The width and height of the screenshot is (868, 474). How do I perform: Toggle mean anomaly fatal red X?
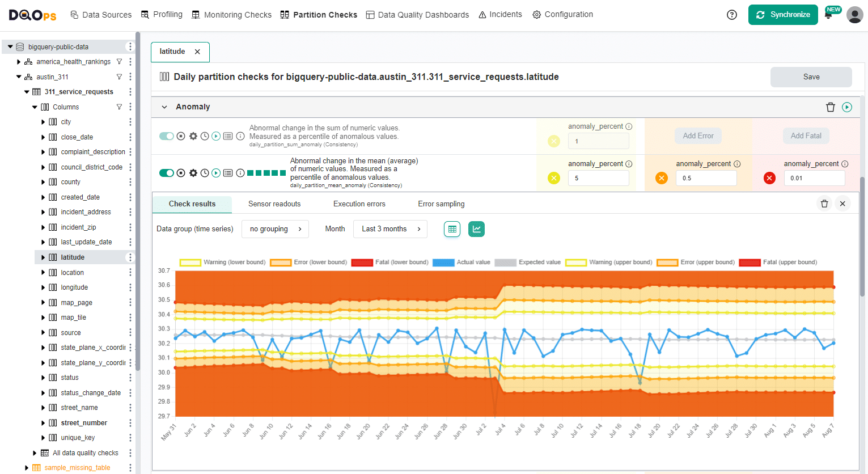769,178
